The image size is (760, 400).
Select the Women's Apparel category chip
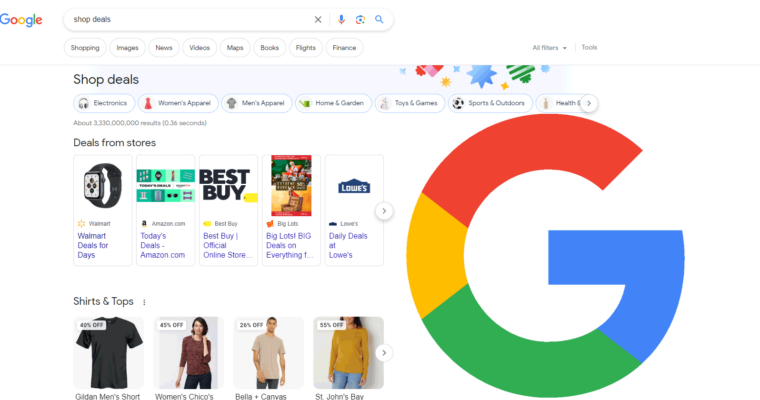177,103
